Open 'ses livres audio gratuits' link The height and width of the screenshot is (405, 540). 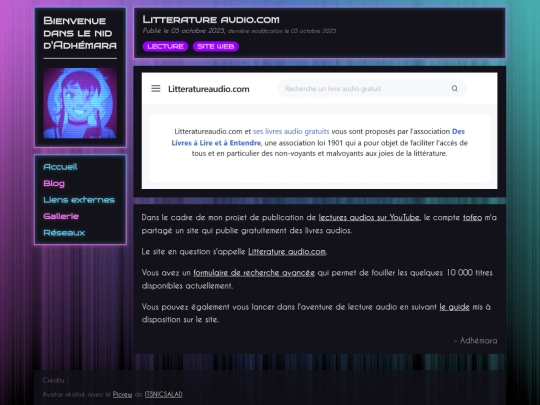[x=291, y=131]
